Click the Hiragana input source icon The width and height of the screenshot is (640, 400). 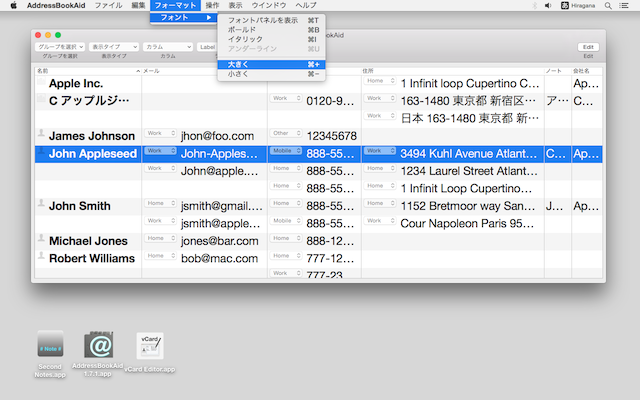(565, 6)
